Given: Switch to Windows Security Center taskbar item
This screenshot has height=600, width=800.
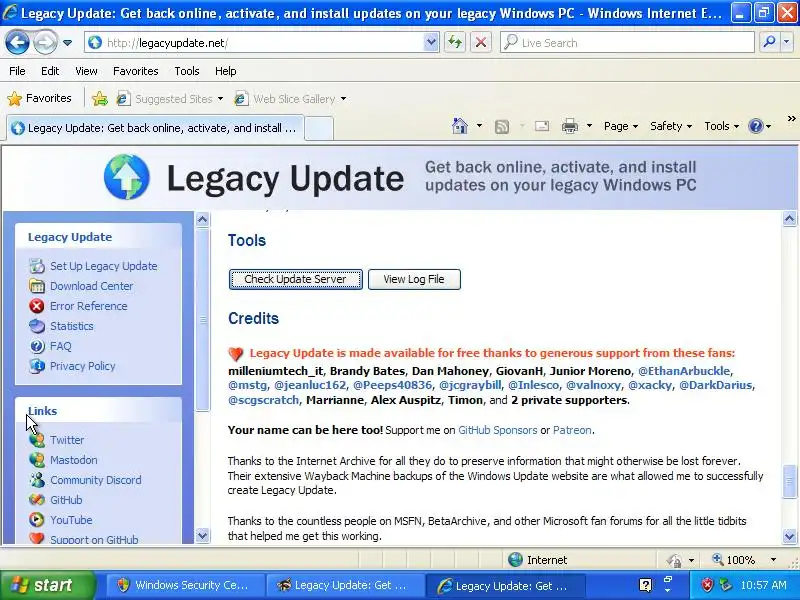Looking at the screenshot, I should coord(185,585).
